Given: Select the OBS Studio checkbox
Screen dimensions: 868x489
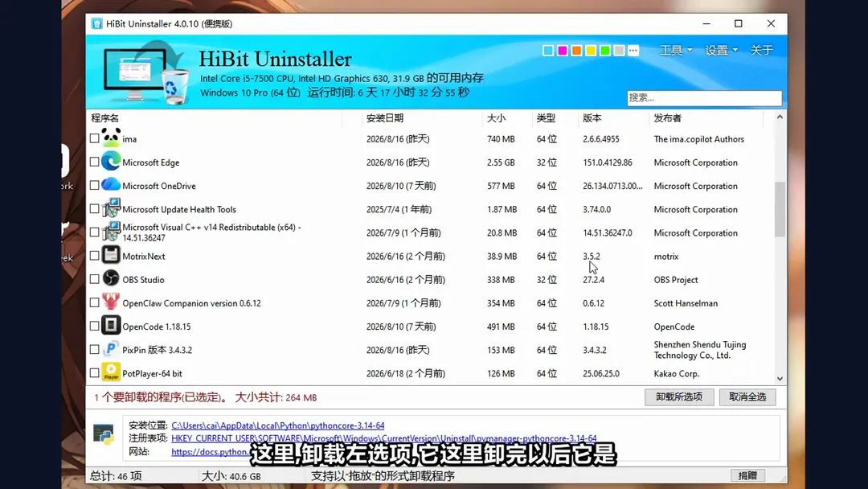Looking at the screenshot, I should [94, 279].
